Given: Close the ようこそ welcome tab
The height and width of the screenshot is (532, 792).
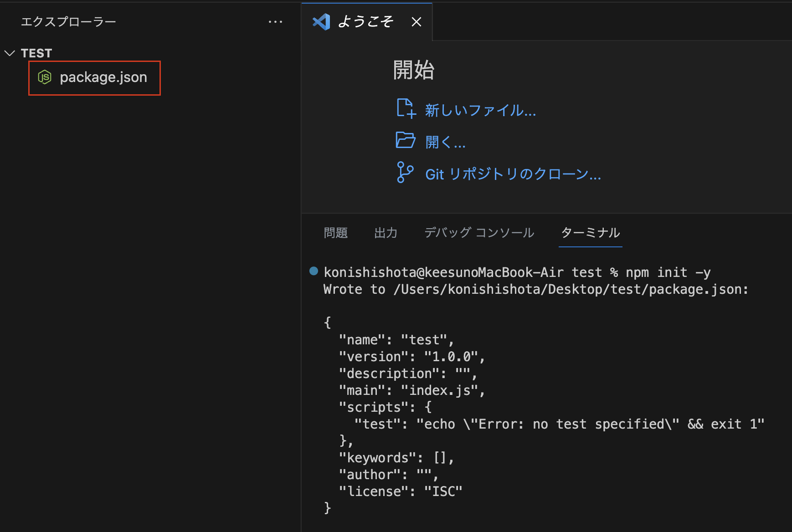Looking at the screenshot, I should (416, 21).
